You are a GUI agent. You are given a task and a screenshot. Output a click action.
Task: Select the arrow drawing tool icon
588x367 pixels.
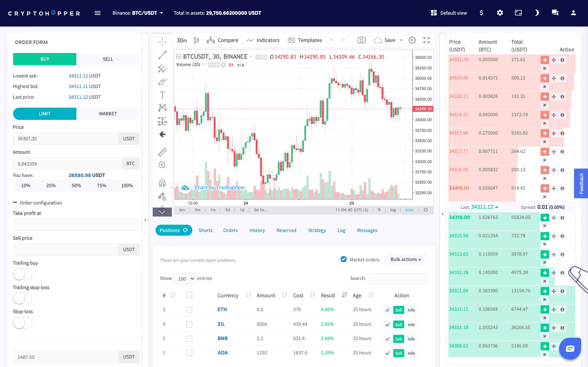coord(162,134)
